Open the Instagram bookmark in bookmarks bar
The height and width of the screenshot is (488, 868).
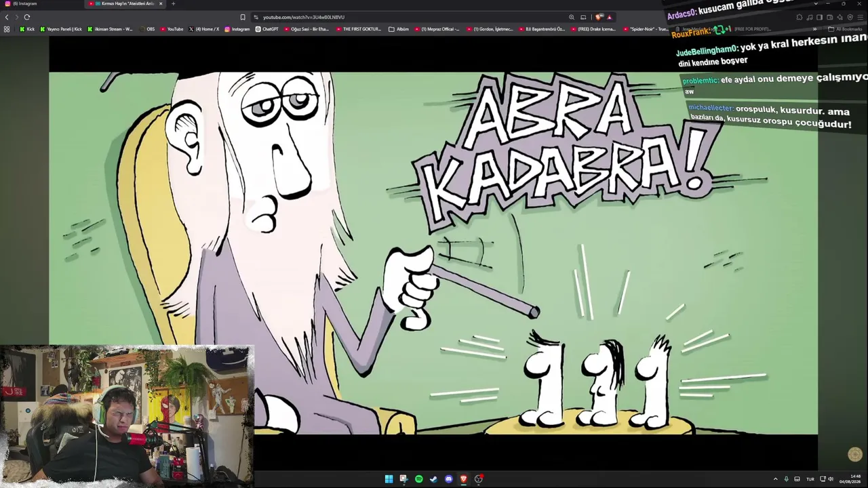237,29
